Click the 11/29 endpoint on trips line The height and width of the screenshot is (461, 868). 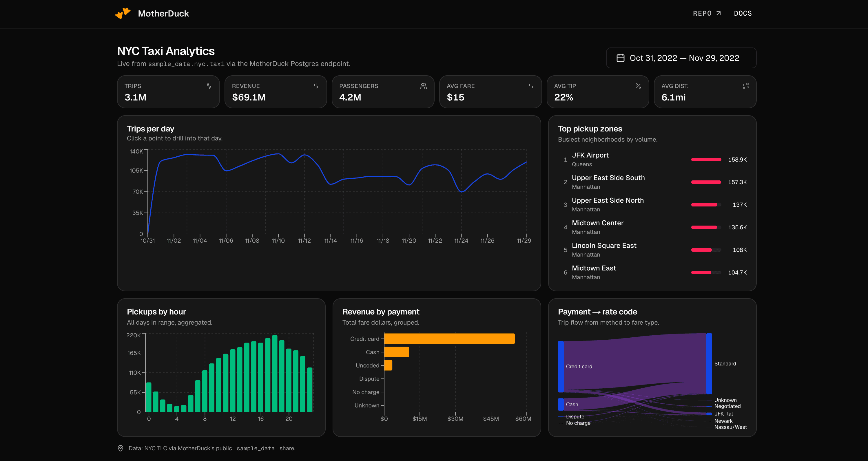pyautogui.click(x=526, y=162)
